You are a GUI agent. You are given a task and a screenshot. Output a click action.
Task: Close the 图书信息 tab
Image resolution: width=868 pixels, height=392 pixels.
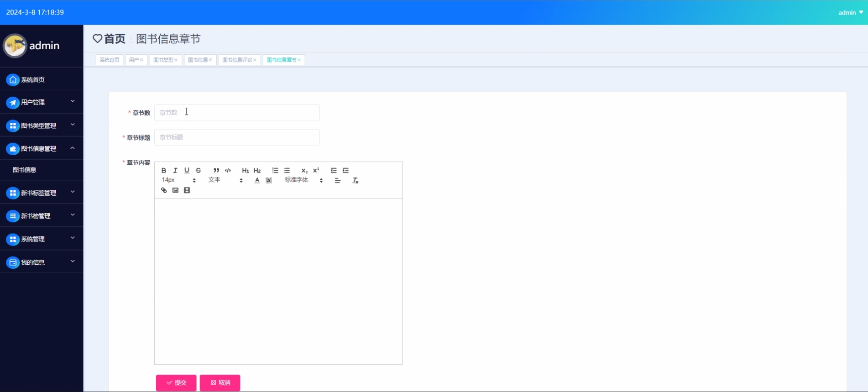(x=210, y=60)
